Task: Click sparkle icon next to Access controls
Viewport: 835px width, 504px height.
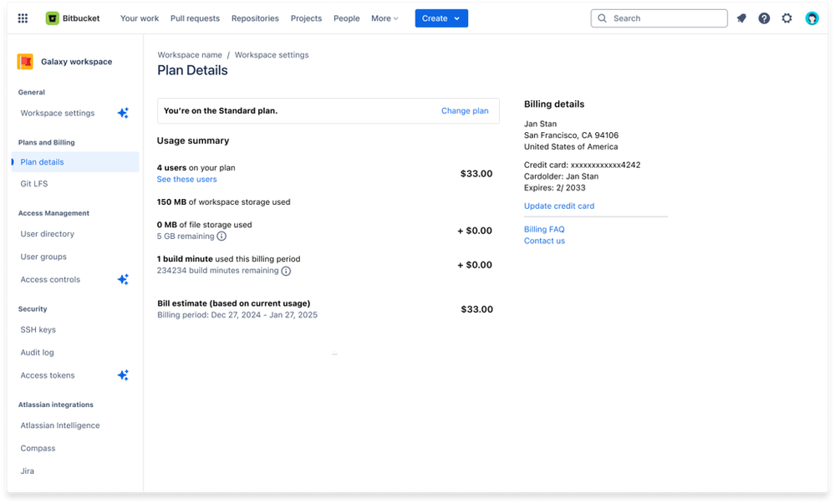Action: pos(123,279)
